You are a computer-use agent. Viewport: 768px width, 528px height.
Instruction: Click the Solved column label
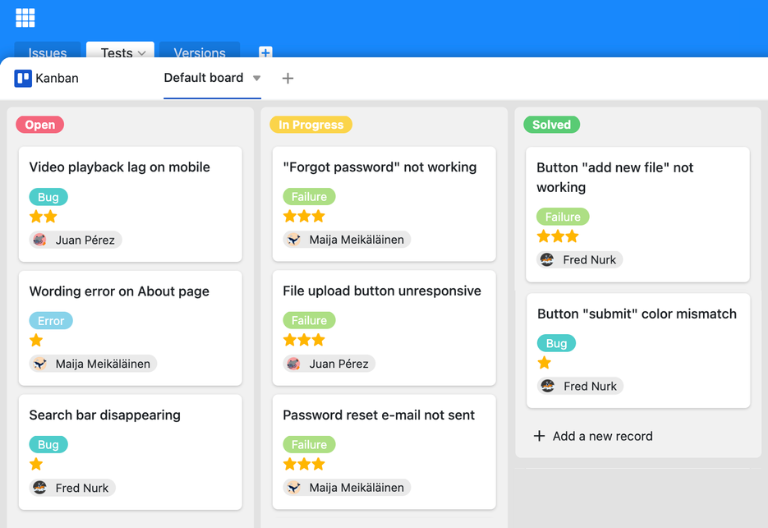coord(552,125)
